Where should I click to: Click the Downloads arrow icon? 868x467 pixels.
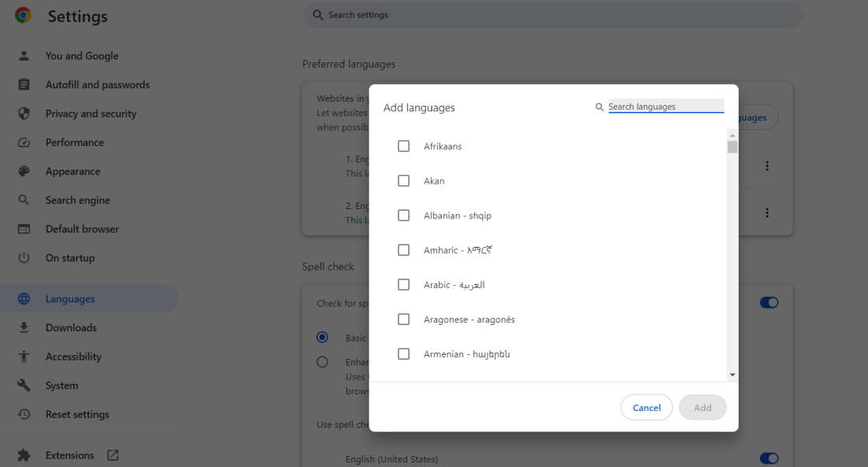24,327
